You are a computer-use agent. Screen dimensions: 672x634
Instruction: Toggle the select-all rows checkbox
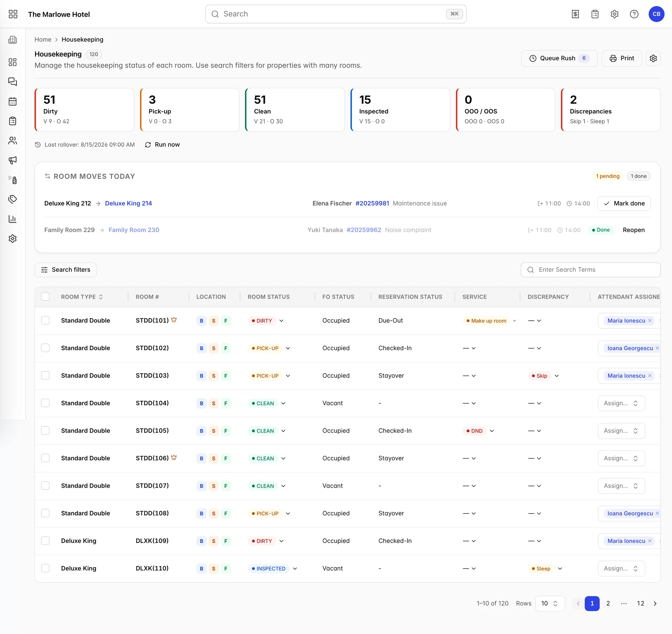pos(45,297)
